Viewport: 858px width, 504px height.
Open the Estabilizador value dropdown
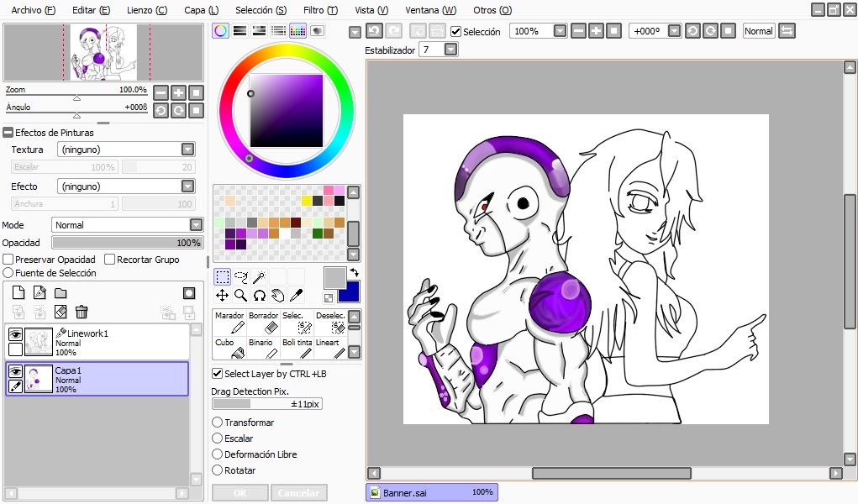click(x=450, y=50)
